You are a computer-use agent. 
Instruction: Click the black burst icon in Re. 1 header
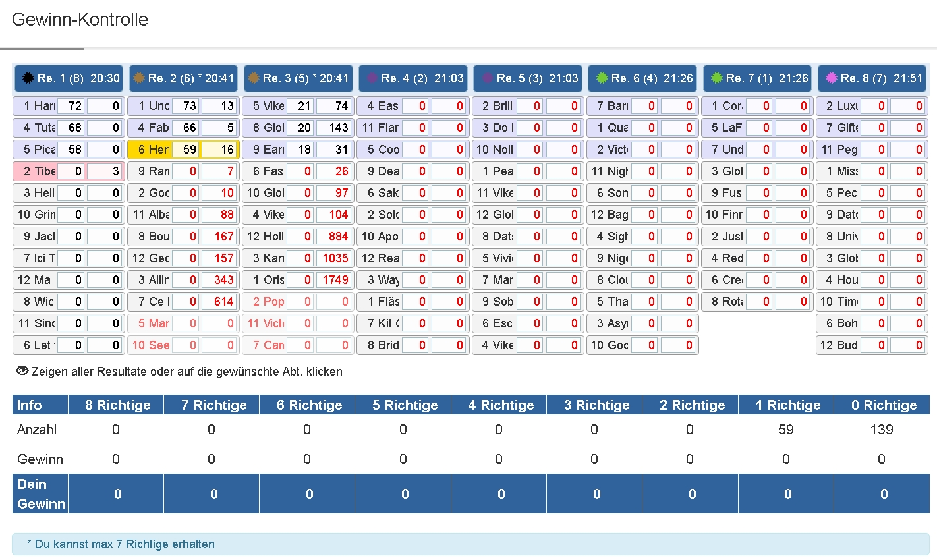(28, 78)
